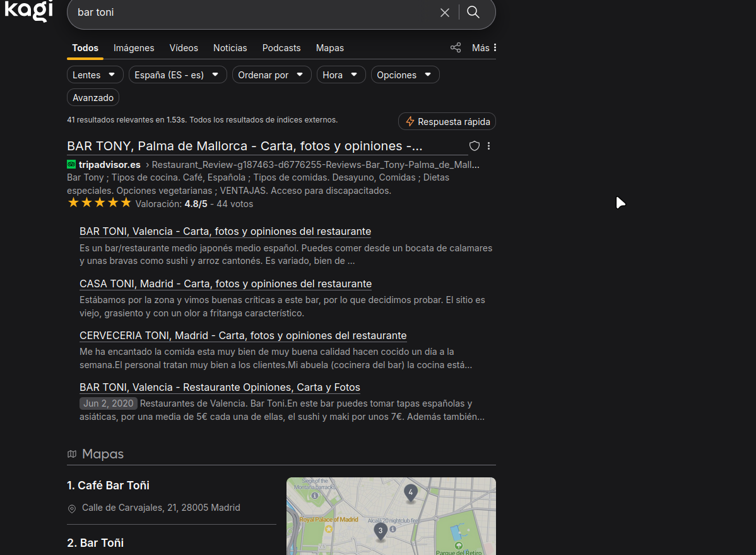Click map pin number 4
This screenshot has height=555, width=756.
(410, 493)
